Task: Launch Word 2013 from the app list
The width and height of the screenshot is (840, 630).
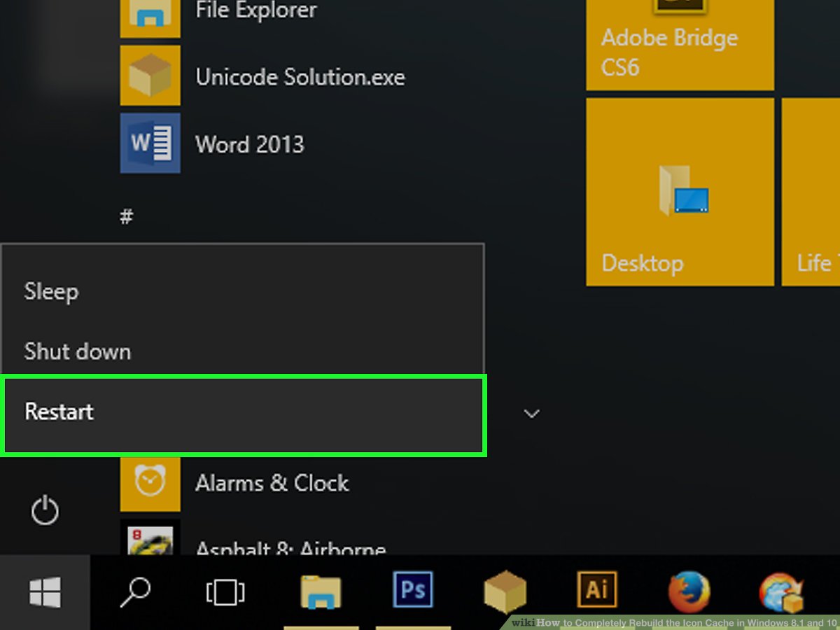Action: (x=251, y=144)
